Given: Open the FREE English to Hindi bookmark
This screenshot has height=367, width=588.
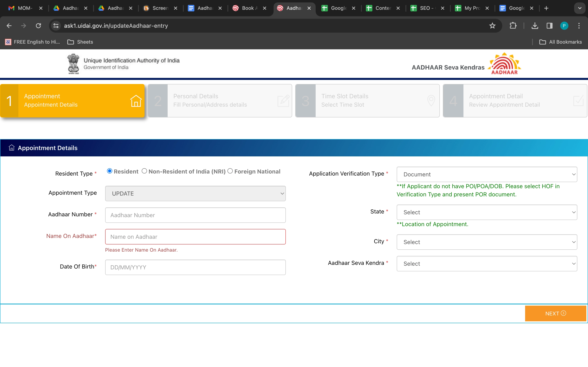Looking at the screenshot, I should (x=32, y=42).
